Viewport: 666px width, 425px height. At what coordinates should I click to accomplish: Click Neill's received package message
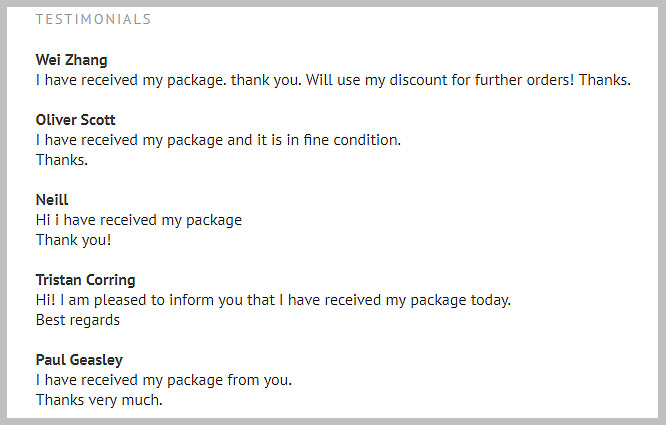click(139, 220)
